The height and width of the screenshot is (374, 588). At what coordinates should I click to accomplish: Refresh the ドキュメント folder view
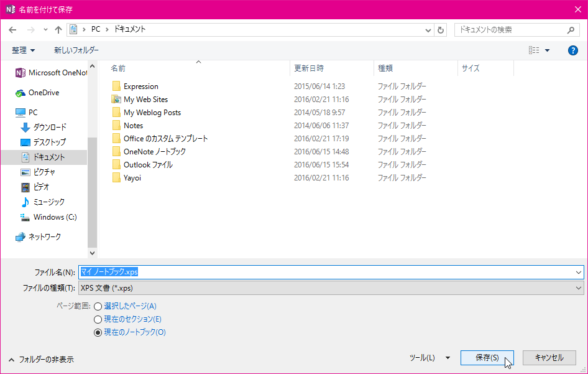441,30
